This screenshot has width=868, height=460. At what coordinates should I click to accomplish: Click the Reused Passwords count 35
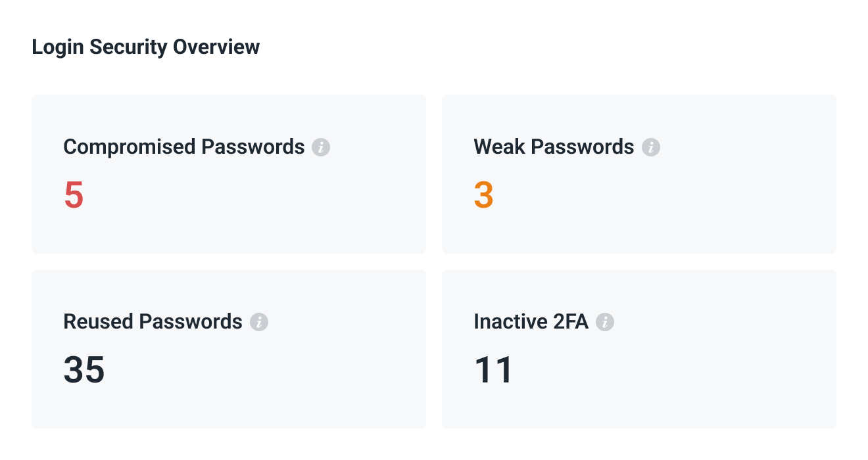coord(84,369)
